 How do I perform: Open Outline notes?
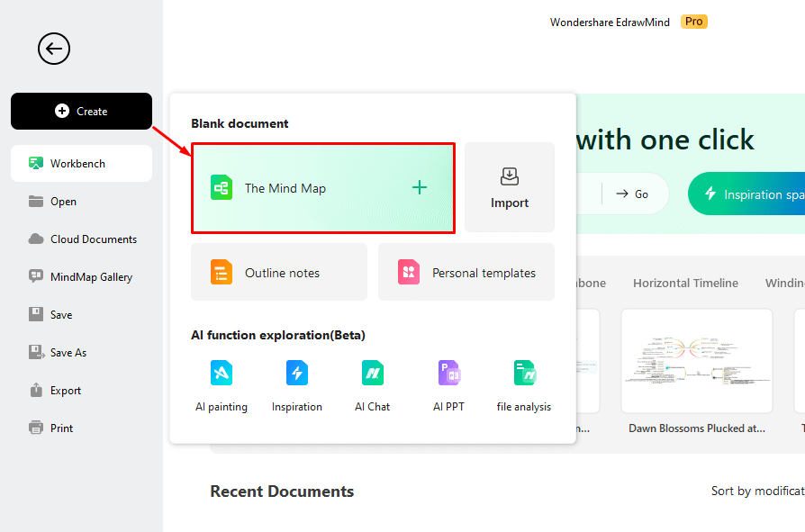click(x=279, y=273)
